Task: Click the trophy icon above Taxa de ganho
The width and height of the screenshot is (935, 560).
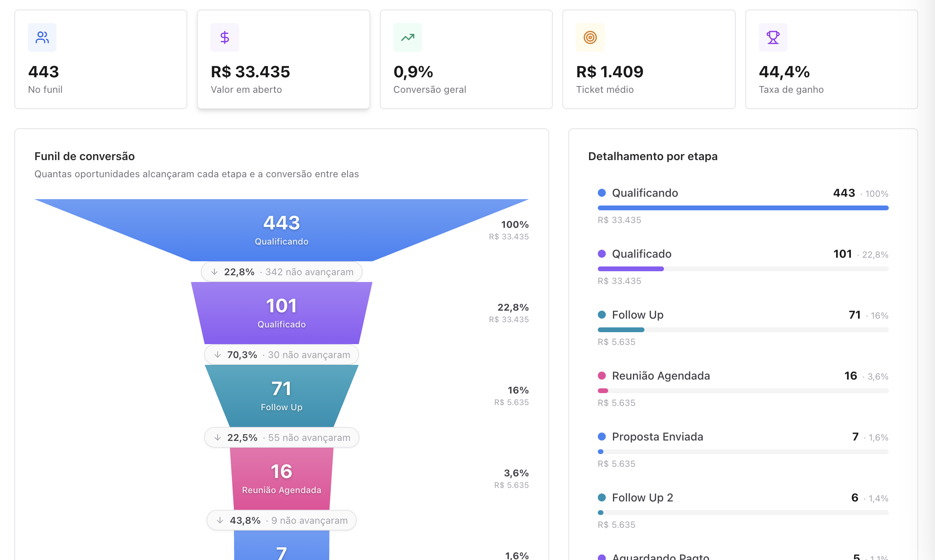Action: click(x=773, y=37)
